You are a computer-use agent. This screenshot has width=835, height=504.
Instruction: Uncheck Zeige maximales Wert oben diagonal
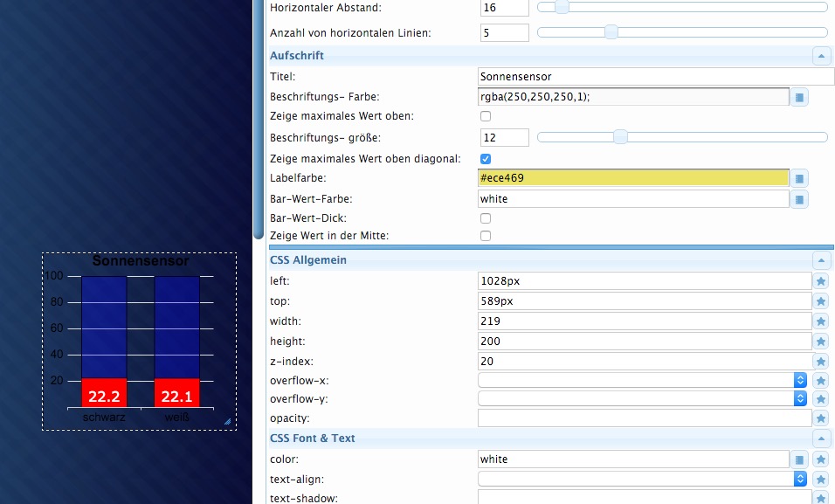485,159
